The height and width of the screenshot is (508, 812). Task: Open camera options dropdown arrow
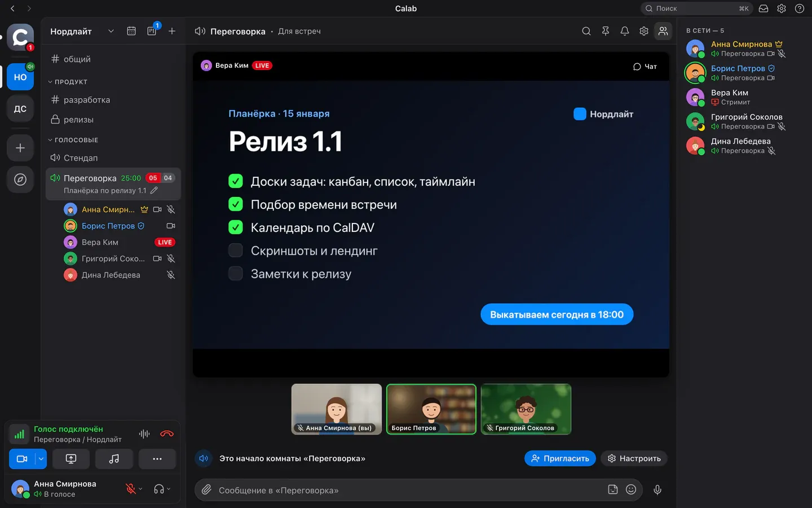tap(41, 459)
